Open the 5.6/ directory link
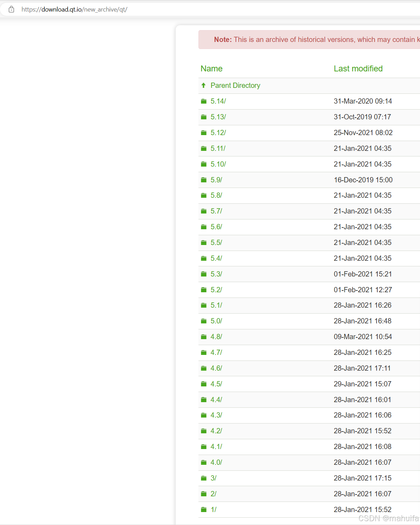This screenshot has height=525, width=420. [x=216, y=227]
